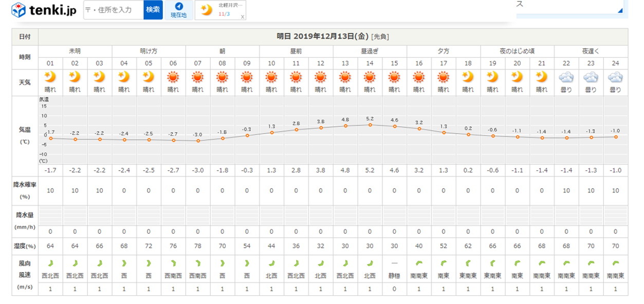Image resolution: width=644 pixels, height=304 pixels.
Task: Click the 夜のはじめ頃 time period header
Action: pyautogui.click(x=517, y=51)
